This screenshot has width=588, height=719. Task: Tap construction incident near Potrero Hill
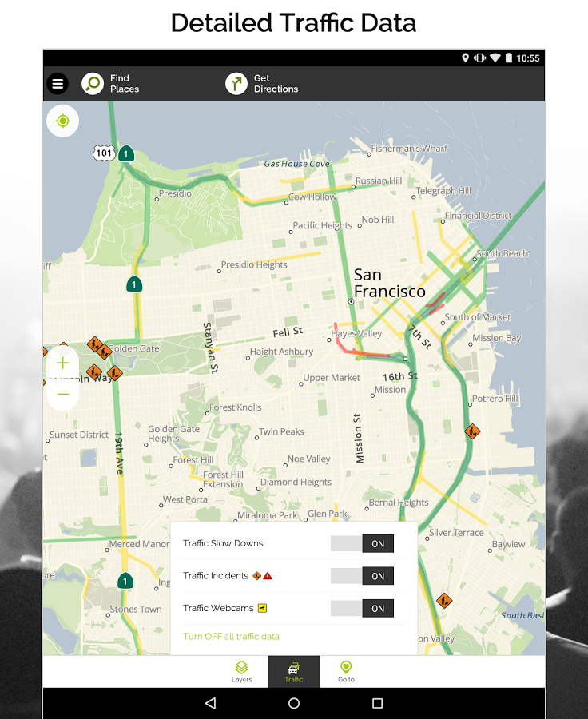[x=472, y=431]
